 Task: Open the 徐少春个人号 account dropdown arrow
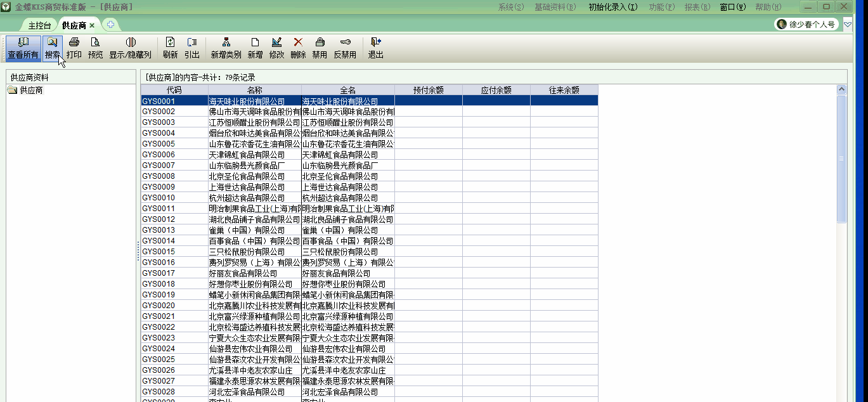click(x=847, y=25)
